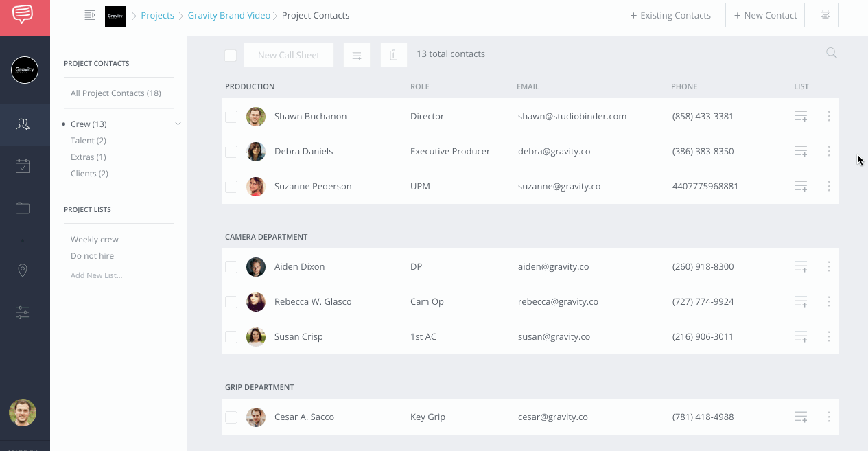Open options menu for Debra Daniels
The height and width of the screenshot is (451, 868).
[829, 151]
